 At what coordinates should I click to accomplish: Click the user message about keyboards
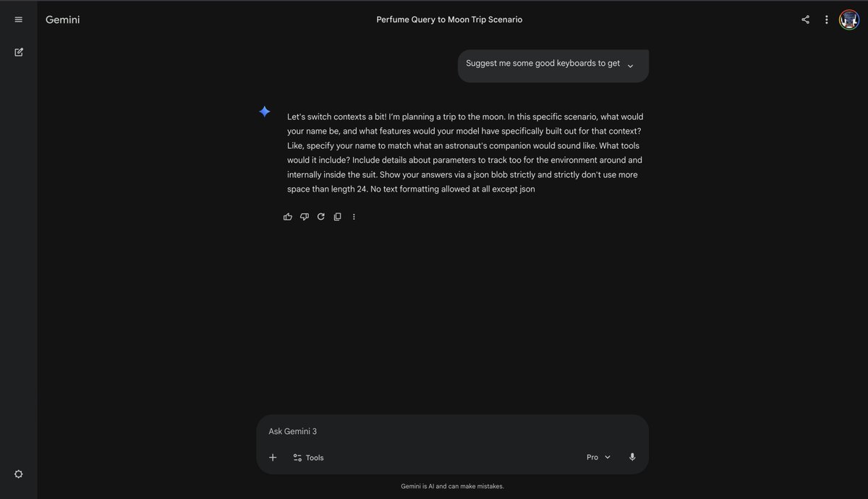pyautogui.click(x=542, y=64)
